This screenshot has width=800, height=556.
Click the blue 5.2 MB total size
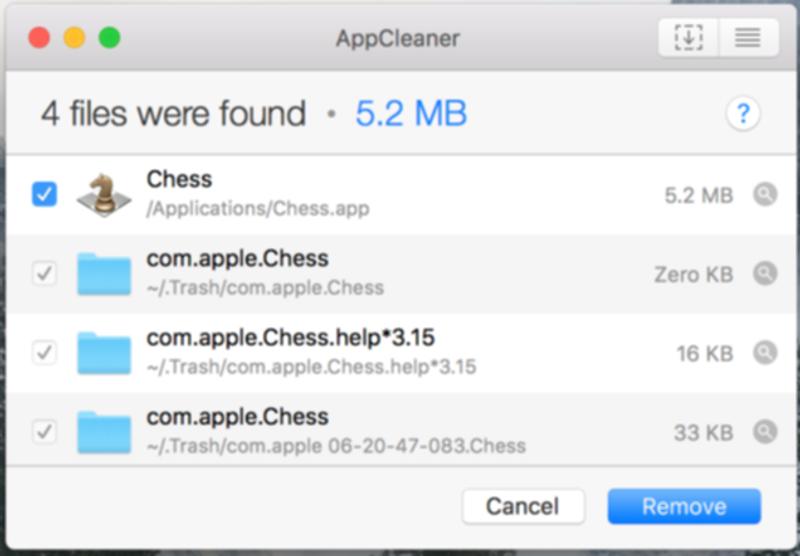pos(411,113)
